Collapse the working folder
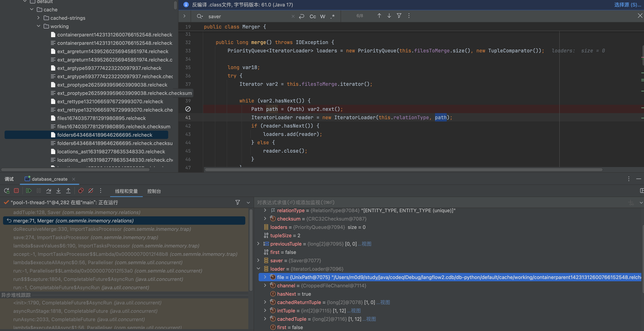The height and width of the screenshot is (331, 644). click(39, 26)
